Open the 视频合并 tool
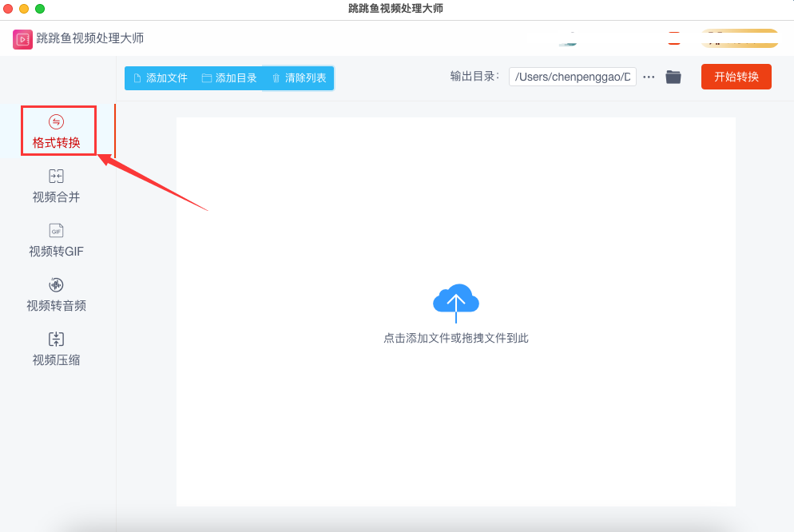Viewport: 794px width, 532px height. (56, 186)
